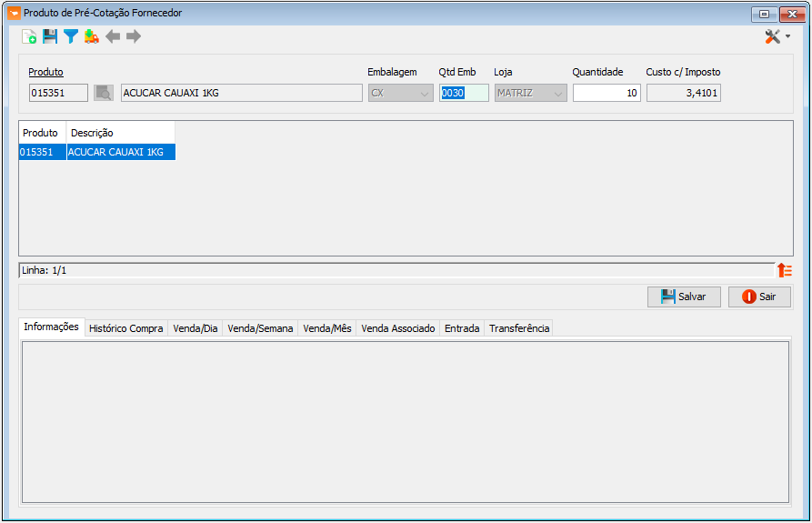Click the product search magnifier icon
812x523 pixels.
(104, 93)
